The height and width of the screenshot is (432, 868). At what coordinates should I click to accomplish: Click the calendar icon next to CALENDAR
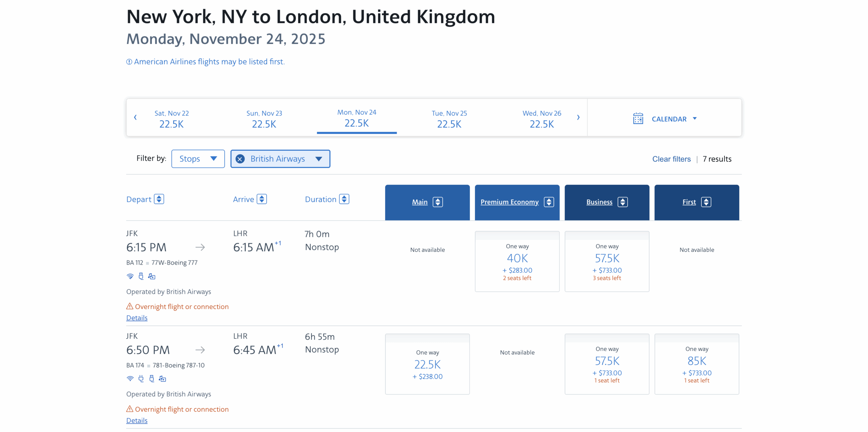pos(638,119)
